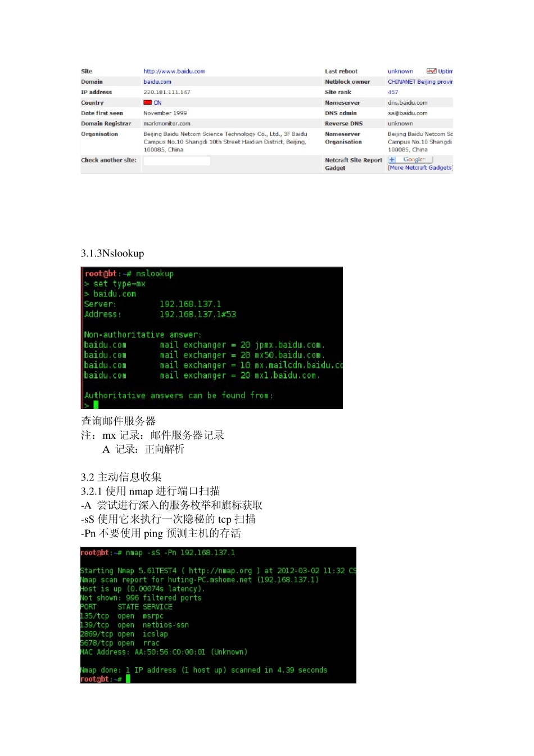The height and width of the screenshot is (756, 534).
Task: Click the DNS admin sa@baidu.com
Action: point(408,113)
